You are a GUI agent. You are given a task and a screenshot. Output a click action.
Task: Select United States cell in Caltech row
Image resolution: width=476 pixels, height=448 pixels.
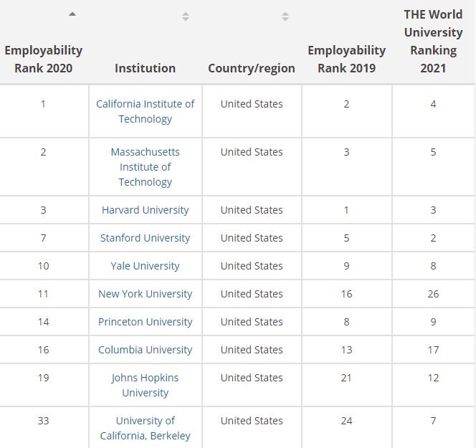click(x=252, y=104)
